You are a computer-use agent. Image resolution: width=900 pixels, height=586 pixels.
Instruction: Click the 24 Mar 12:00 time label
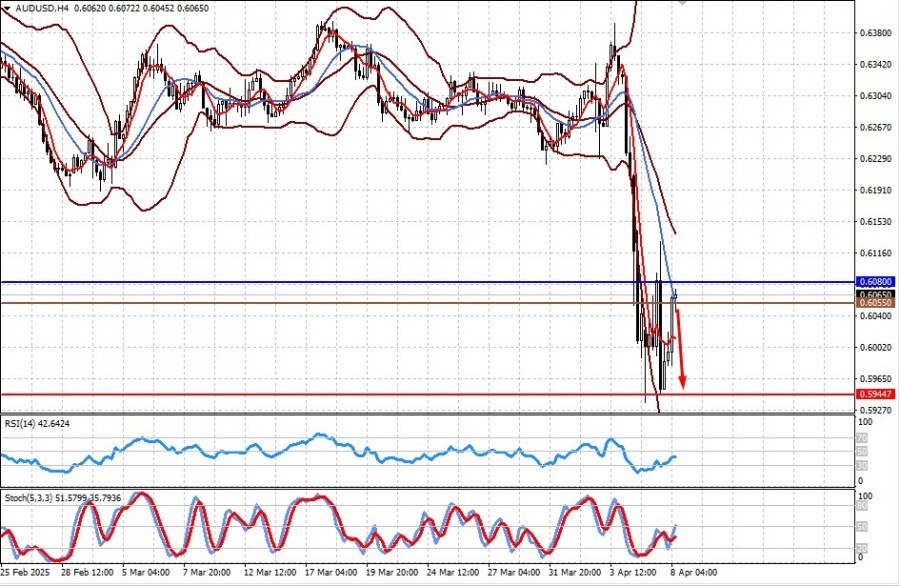453,573
